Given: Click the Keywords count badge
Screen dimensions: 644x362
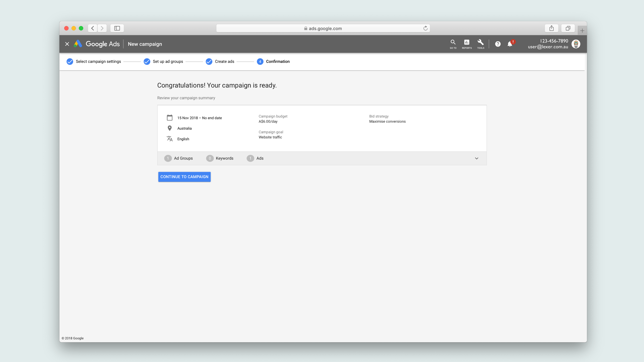Looking at the screenshot, I should point(210,158).
